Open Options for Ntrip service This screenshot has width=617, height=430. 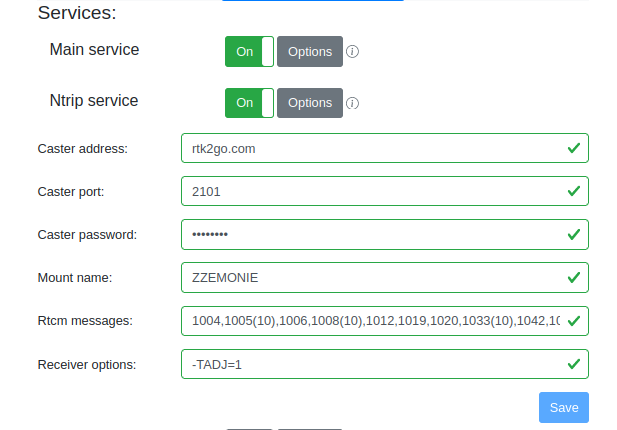click(310, 103)
